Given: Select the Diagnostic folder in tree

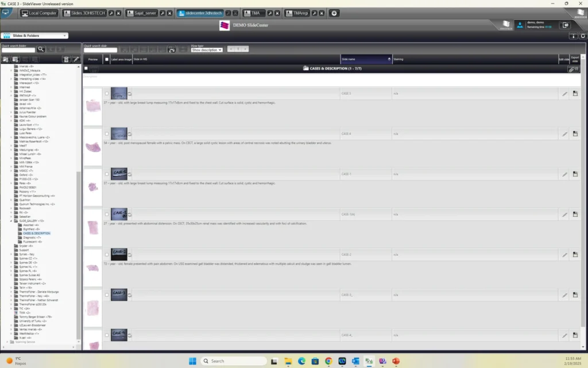Looking at the screenshot, I should pyautogui.click(x=32, y=237).
